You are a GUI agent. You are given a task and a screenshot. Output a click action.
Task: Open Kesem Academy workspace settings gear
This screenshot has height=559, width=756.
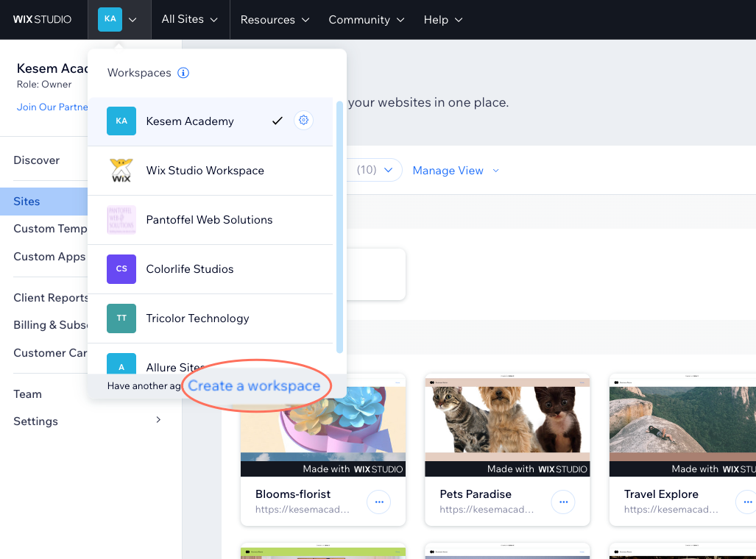pyautogui.click(x=303, y=120)
